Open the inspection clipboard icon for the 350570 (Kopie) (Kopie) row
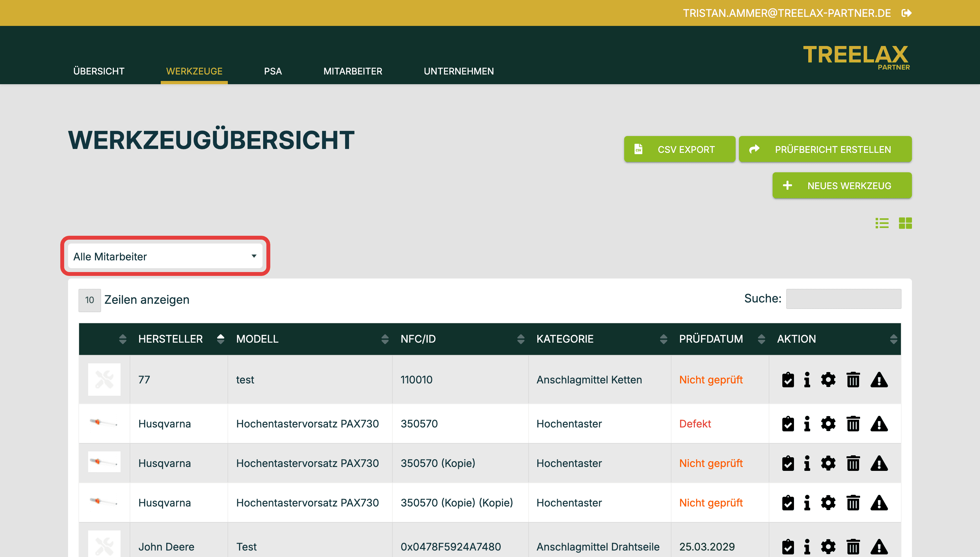980x557 pixels. click(x=788, y=503)
